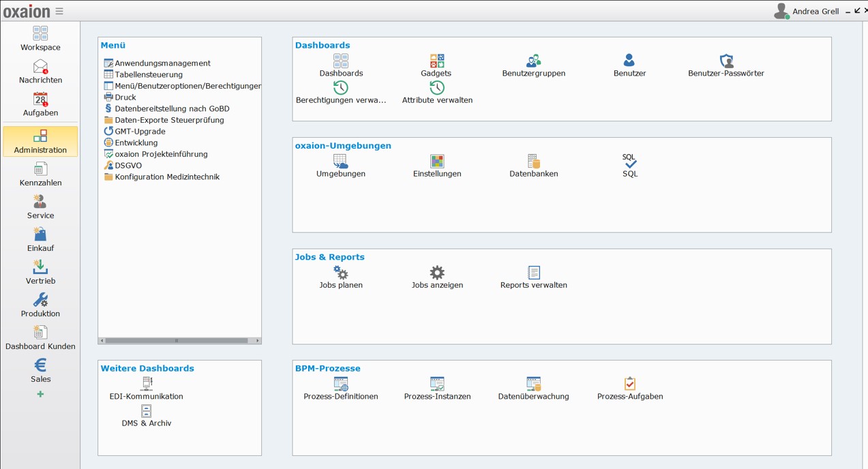The height and width of the screenshot is (469, 868).
Task: Click the Menü panel horizontal scrollbar
Action: [x=177, y=340]
